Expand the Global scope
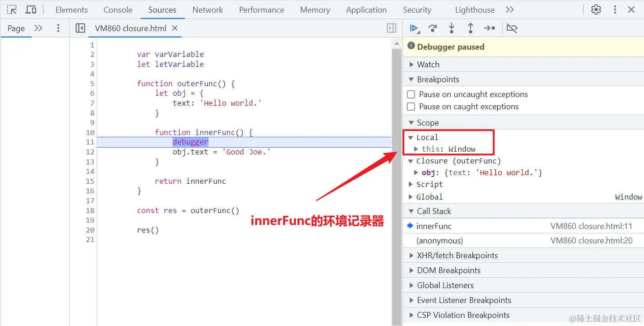The image size is (644, 326). [x=411, y=197]
